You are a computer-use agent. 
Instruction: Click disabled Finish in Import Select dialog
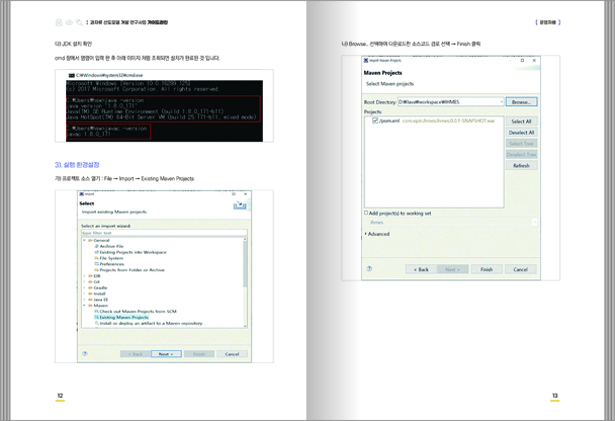199,354
